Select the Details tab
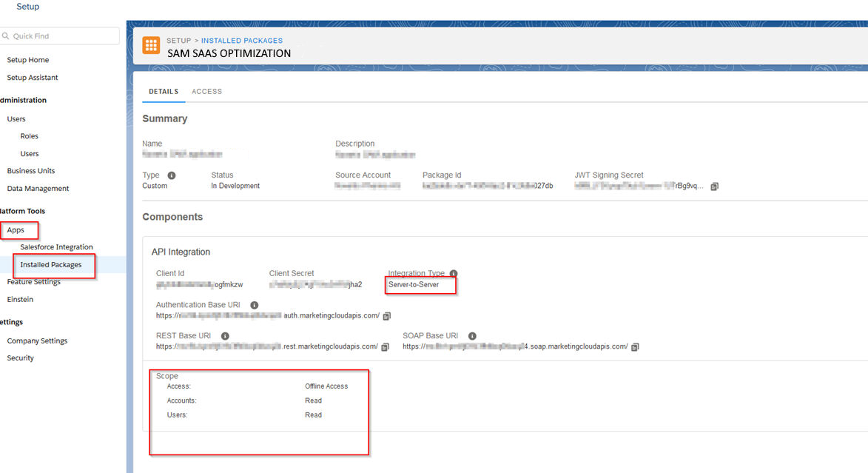This screenshot has height=473, width=868. (x=164, y=92)
